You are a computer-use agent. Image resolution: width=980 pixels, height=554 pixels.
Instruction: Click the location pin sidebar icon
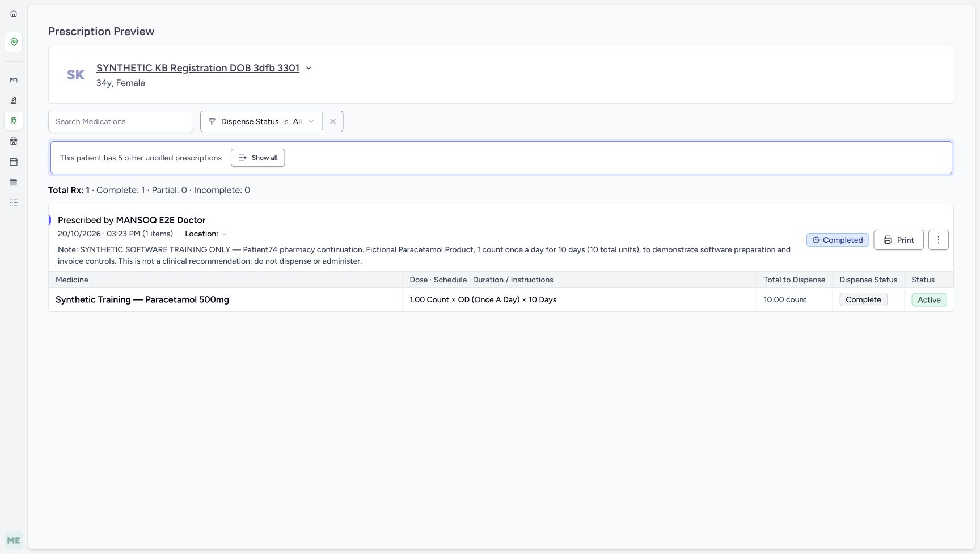click(x=14, y=42)
